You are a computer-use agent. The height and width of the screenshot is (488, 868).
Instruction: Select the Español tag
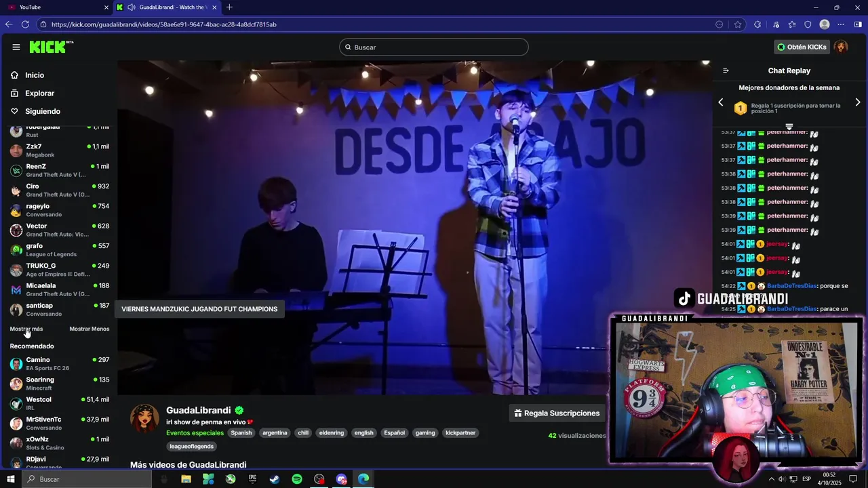[x=394, y=432]
